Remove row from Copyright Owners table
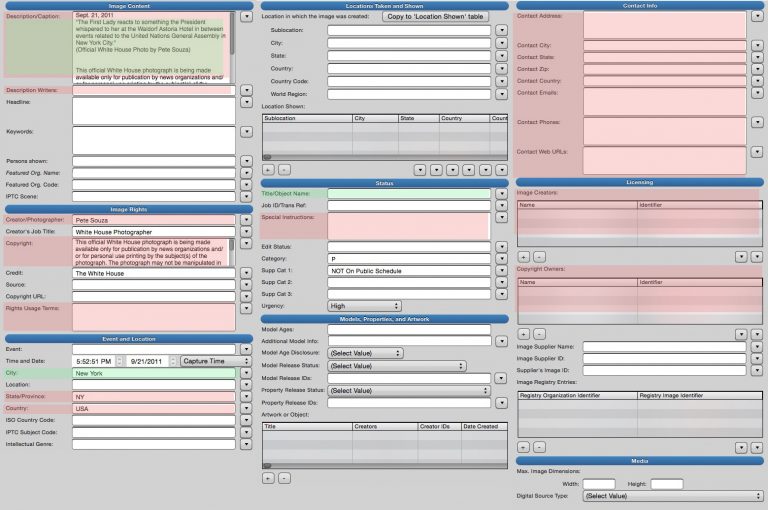Viewport: 768px width, 510px height. [539, 333]
